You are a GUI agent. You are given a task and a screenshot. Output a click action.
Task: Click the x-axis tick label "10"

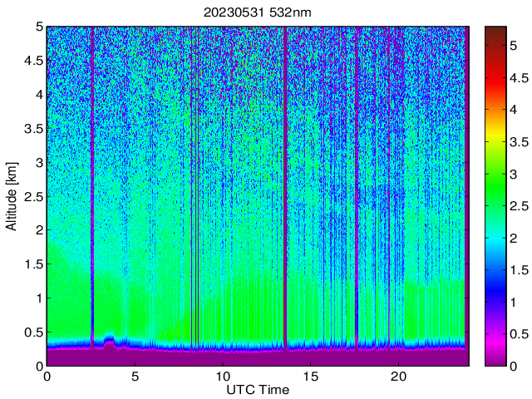click(222, 376)
